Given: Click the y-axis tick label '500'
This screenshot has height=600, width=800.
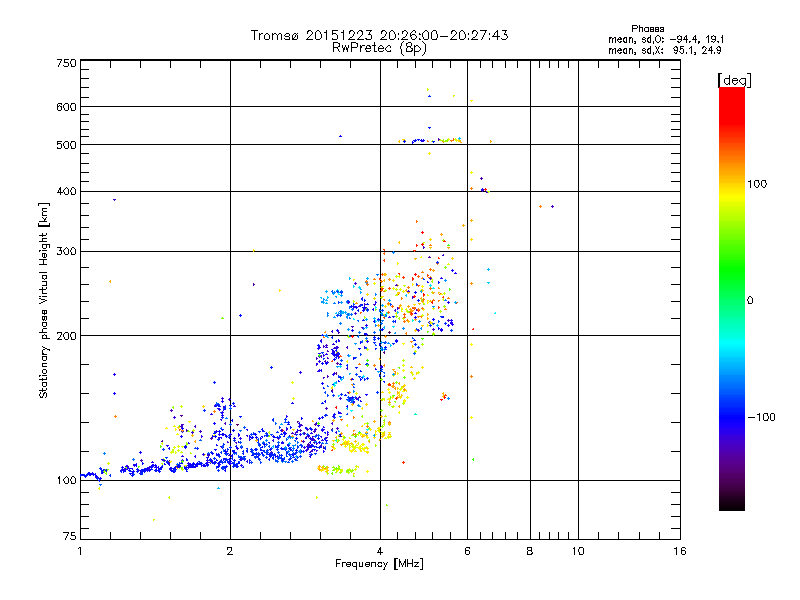Looking at the screenshot, I should 66,145.
